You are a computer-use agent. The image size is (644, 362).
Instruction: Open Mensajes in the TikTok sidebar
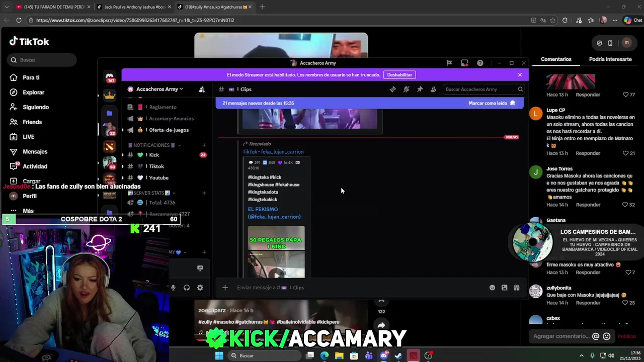(35, 152)
